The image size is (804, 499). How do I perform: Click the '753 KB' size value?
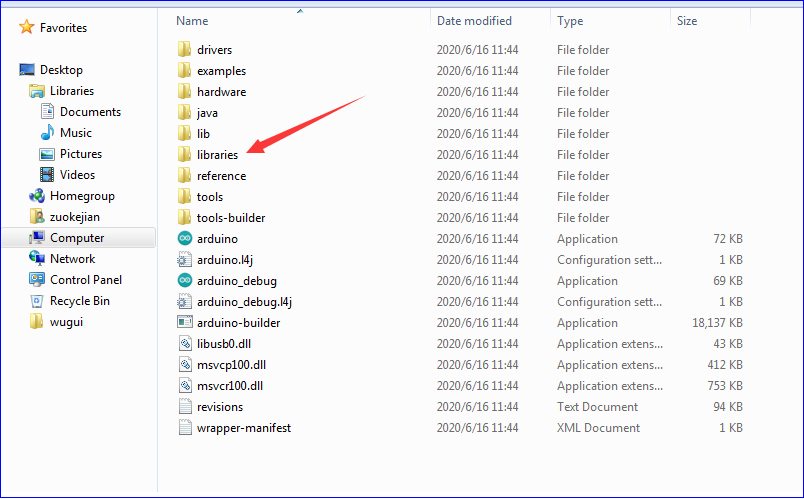[725, 386]
